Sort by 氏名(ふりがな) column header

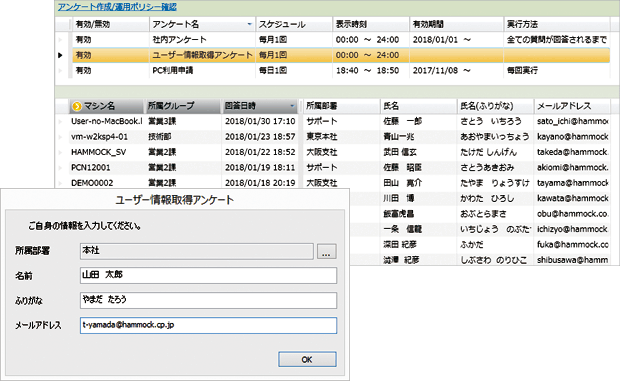tap(495, 106)
